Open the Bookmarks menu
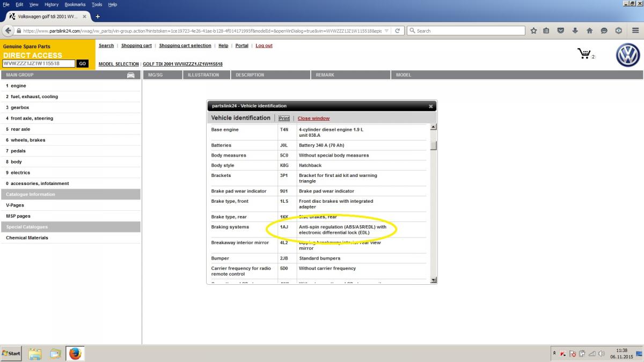The width and height of the screenshot is (644, 362). (75, 4)
